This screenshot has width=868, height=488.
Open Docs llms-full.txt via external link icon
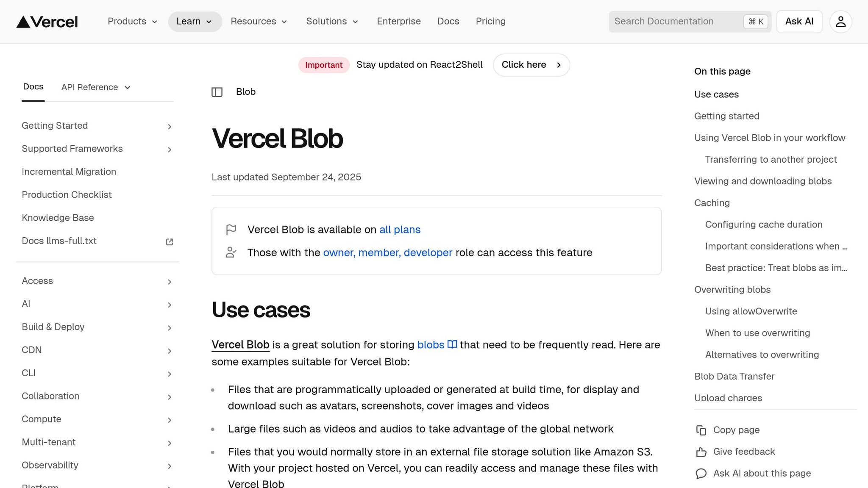coord(169,241)
